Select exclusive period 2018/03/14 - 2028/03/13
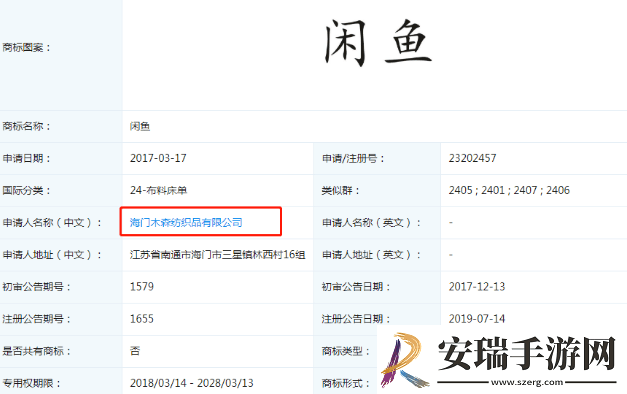The width and height of the screenshot is (627, 394). (192, 383)
